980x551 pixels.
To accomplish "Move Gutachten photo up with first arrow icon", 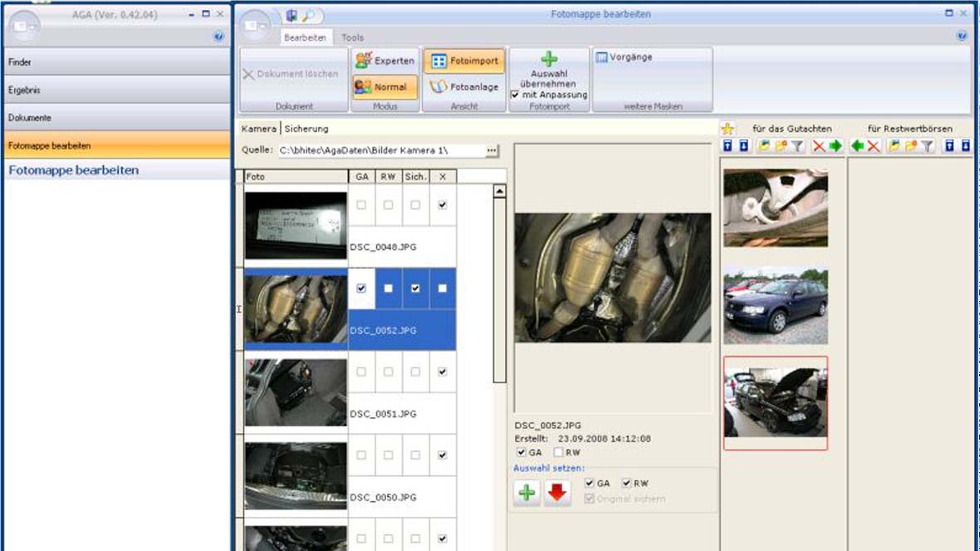I will [728, 146].
